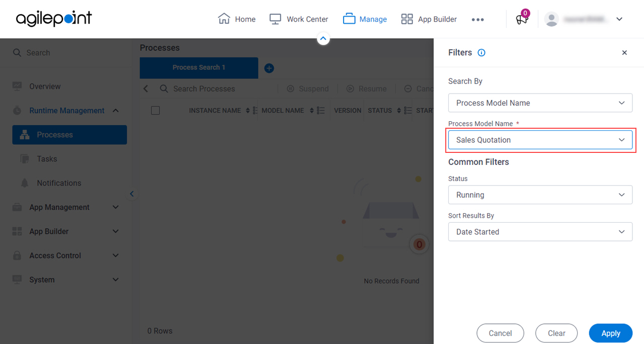
Task: Expand the Access Control section
Action: point(116,255)
